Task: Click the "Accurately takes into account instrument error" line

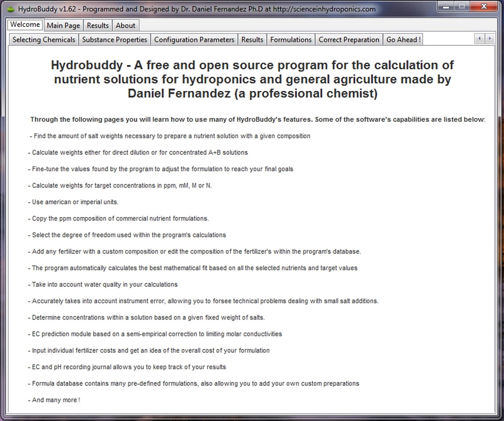Action: pos(203,301)
